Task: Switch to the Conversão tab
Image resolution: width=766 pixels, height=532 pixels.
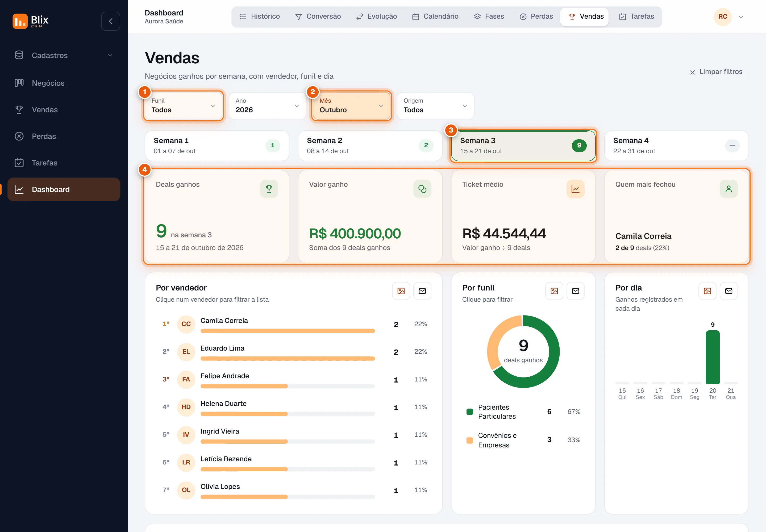Action: pyautogui.click(x=318, y=17)
